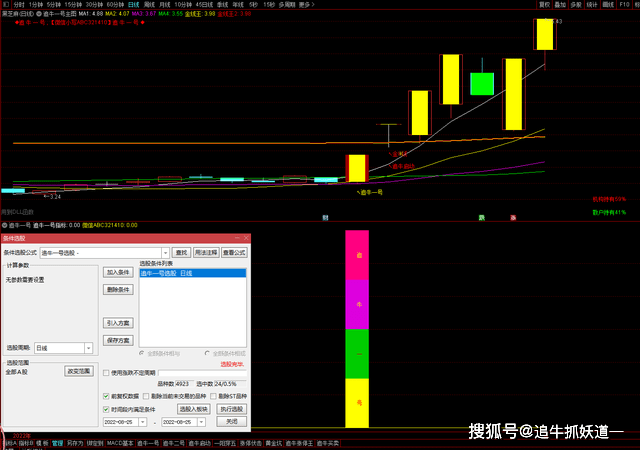The height and width of the screenshot is (450, 640).
Task: Switch to the MACD基本 bottom tab
Action: click(x=119, y=443)
